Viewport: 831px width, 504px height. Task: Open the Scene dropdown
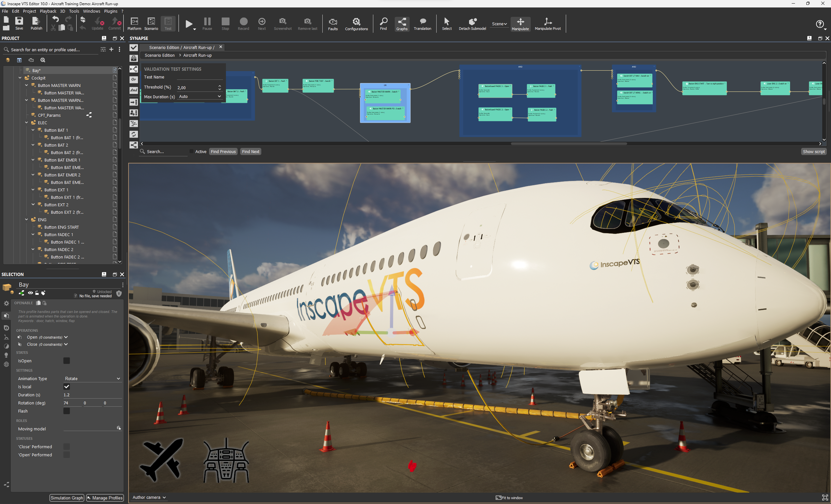499,24
